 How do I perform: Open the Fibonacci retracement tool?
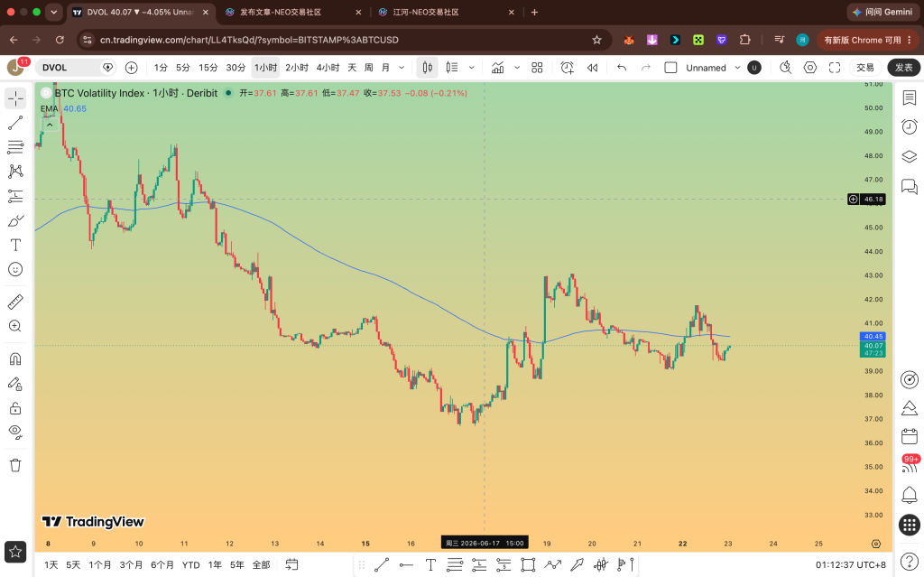tap(15, 147)
